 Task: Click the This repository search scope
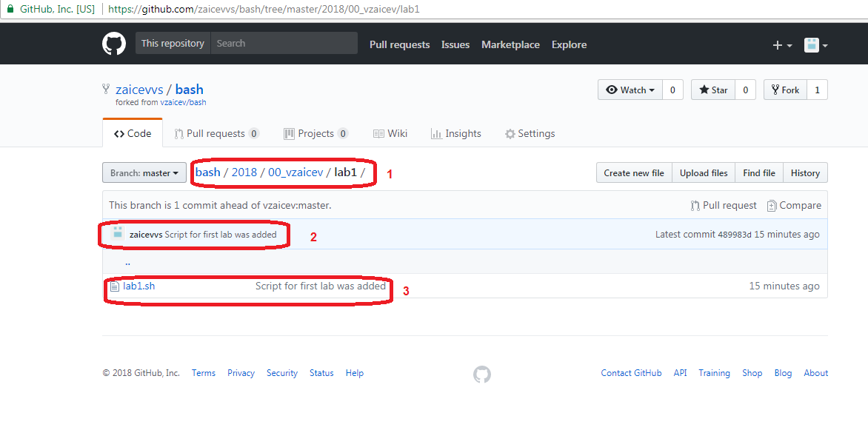(173, 43)
